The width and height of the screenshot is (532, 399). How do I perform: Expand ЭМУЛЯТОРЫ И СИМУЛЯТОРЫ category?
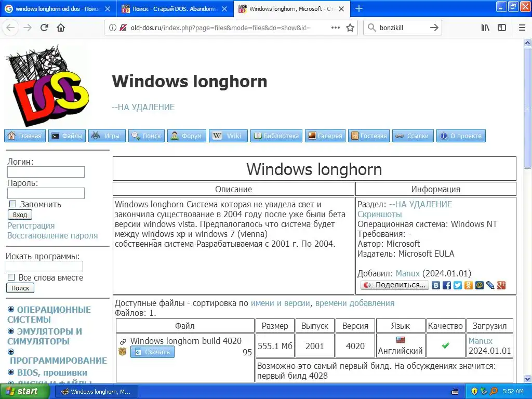11,331
